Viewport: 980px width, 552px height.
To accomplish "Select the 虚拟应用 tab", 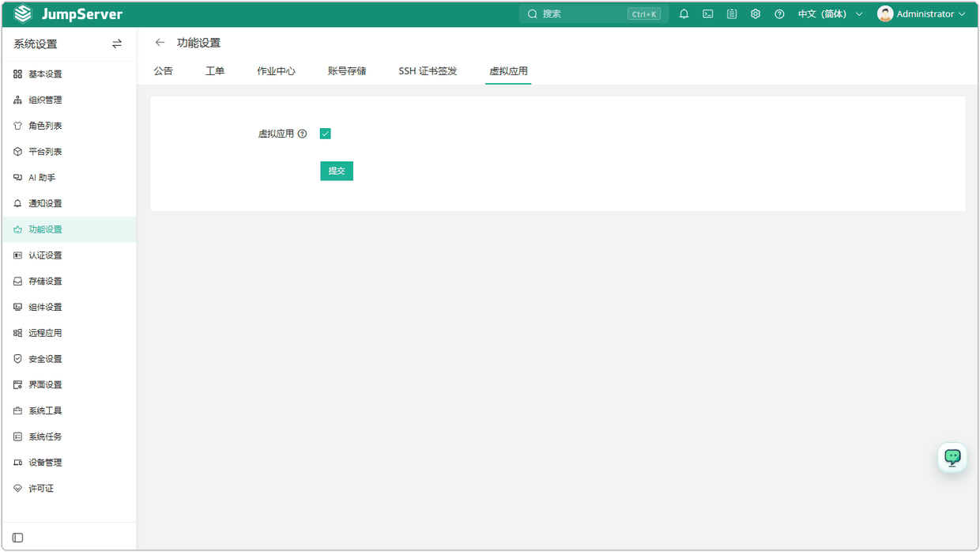I will point(508,71).
